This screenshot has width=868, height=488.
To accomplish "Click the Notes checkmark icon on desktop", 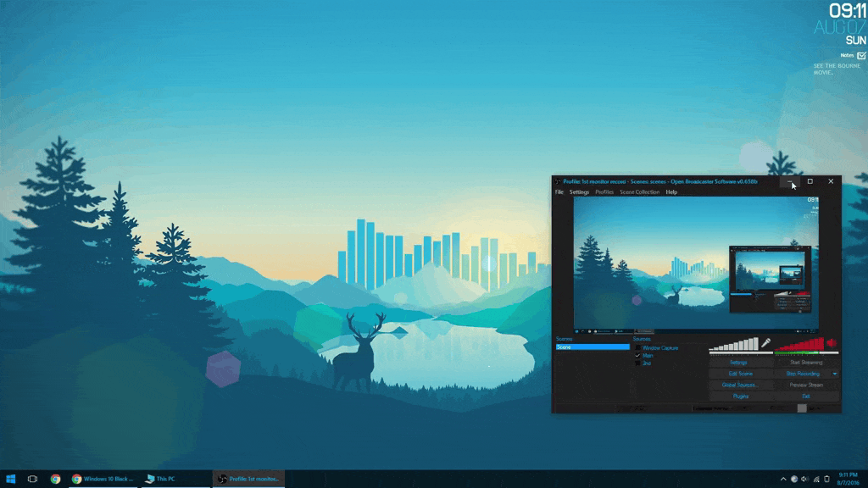I will pos(861,56).
